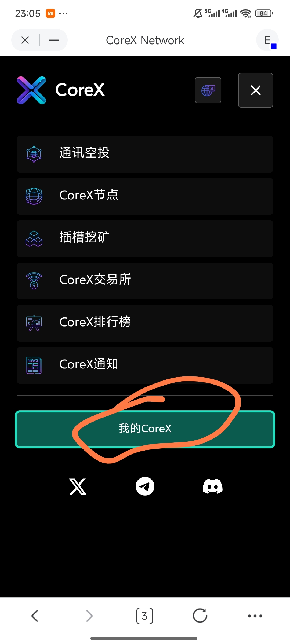The image size is (290, 644).
Task: View the CoreX排行榜 leaderboard
Action: 145,323
